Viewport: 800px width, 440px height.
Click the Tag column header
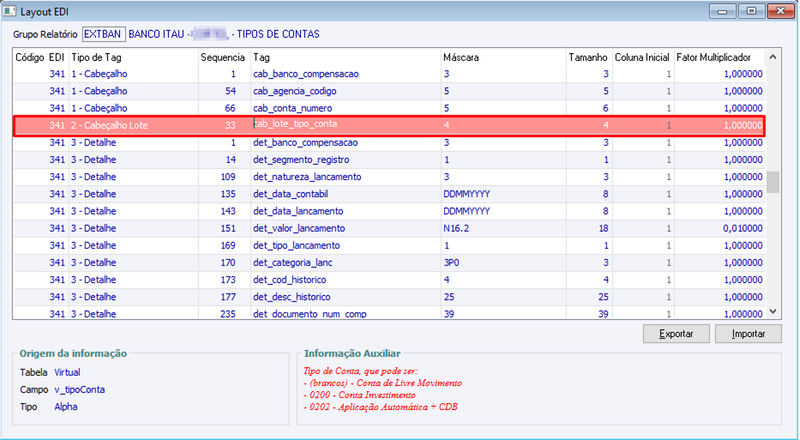345,57
